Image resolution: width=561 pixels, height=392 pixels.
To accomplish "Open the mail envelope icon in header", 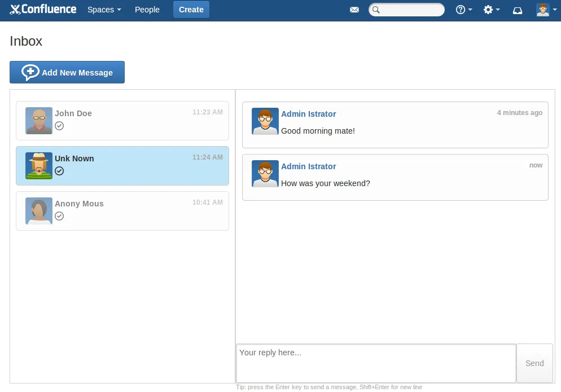I will click(354, 10).
